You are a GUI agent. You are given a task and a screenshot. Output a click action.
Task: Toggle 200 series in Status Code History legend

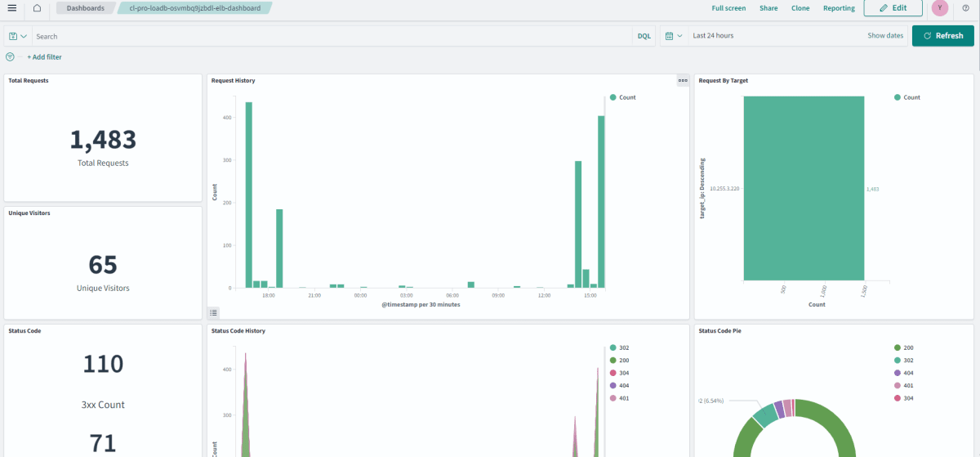point(619,361)
